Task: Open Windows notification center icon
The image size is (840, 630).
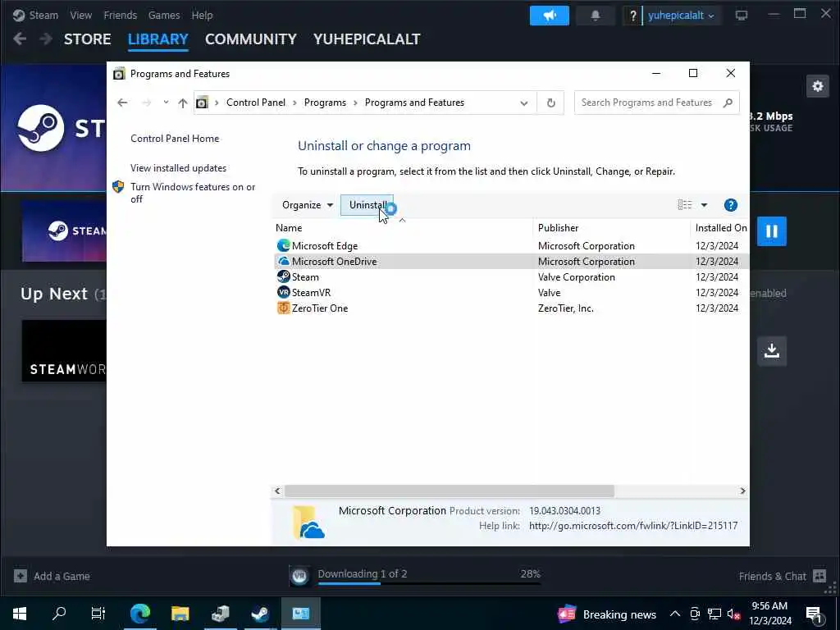Action: 813,614
